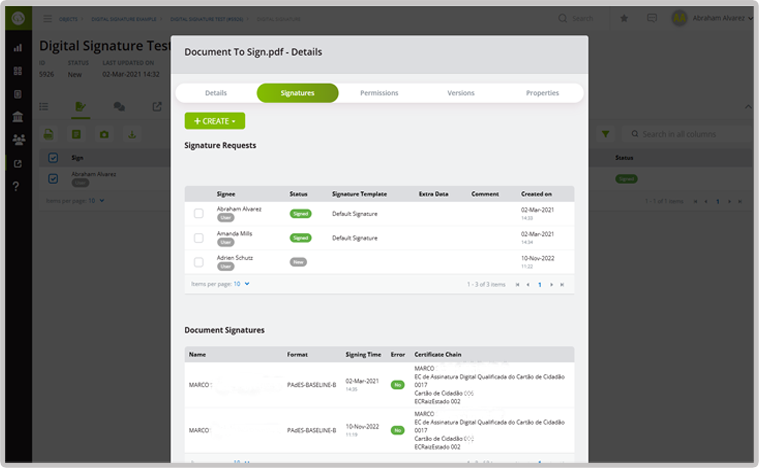
Task: Click the green filter funnel icon
Action: [x=605, y=134]
